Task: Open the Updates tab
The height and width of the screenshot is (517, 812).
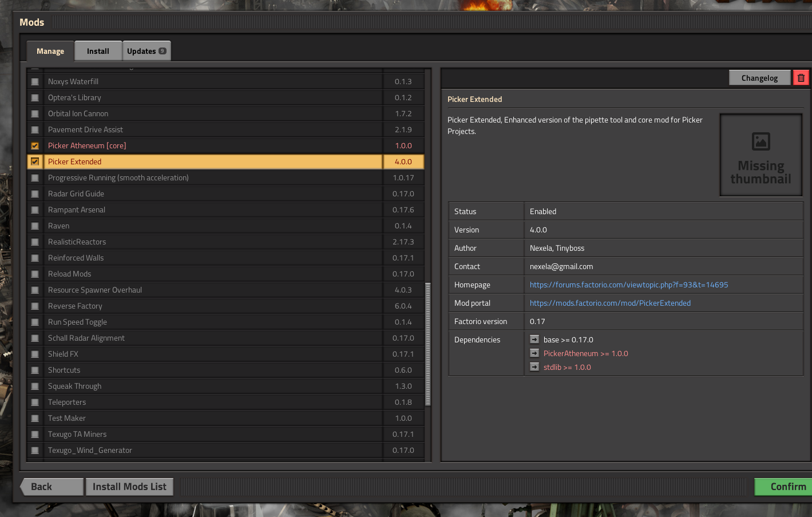Action: [x=146, y=51]
